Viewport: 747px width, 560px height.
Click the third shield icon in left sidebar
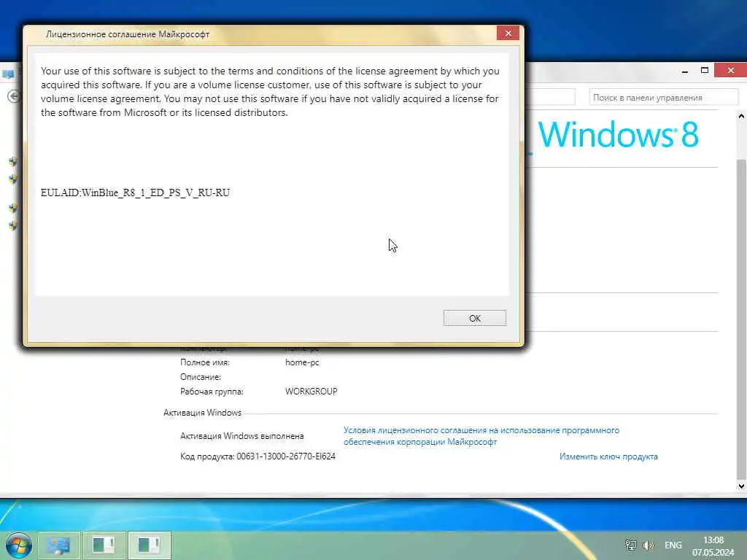click(x=13, y=208)
